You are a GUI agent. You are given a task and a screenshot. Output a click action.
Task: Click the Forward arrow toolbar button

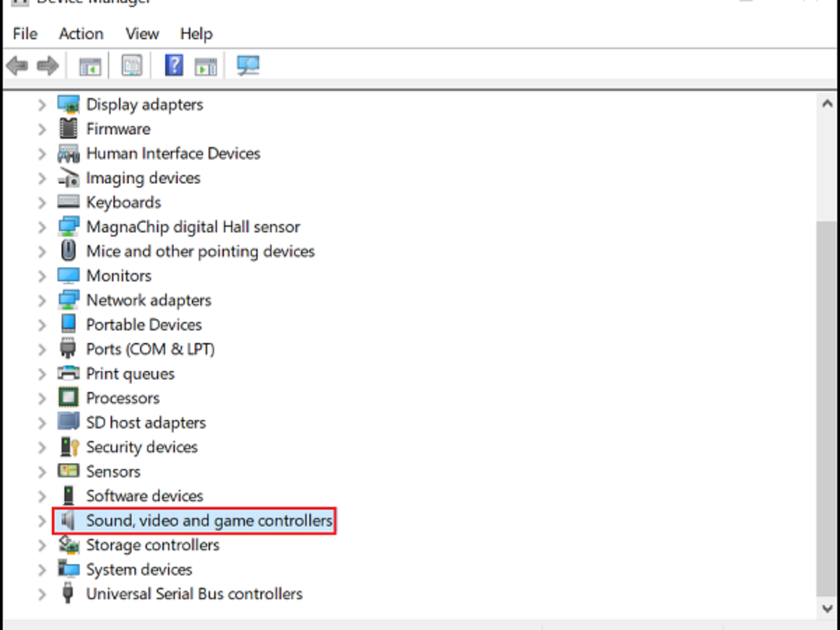[x=48, y=66]
